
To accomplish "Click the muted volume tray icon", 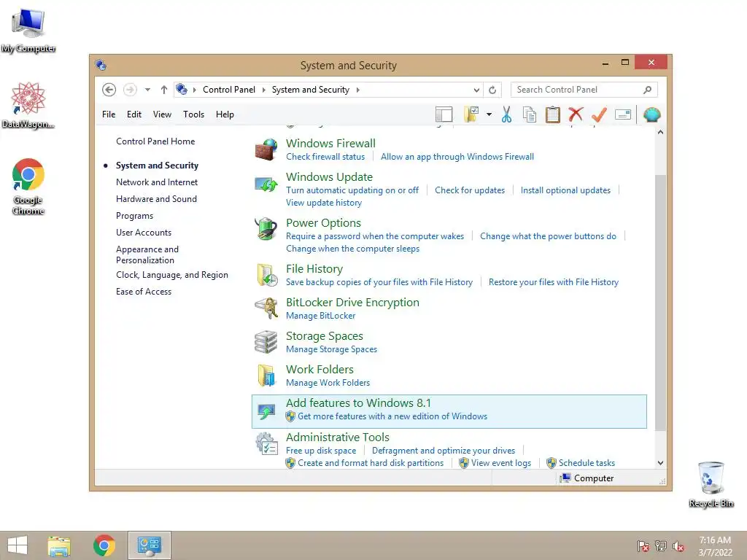I will pyautogui.click(x=678, y=545).
